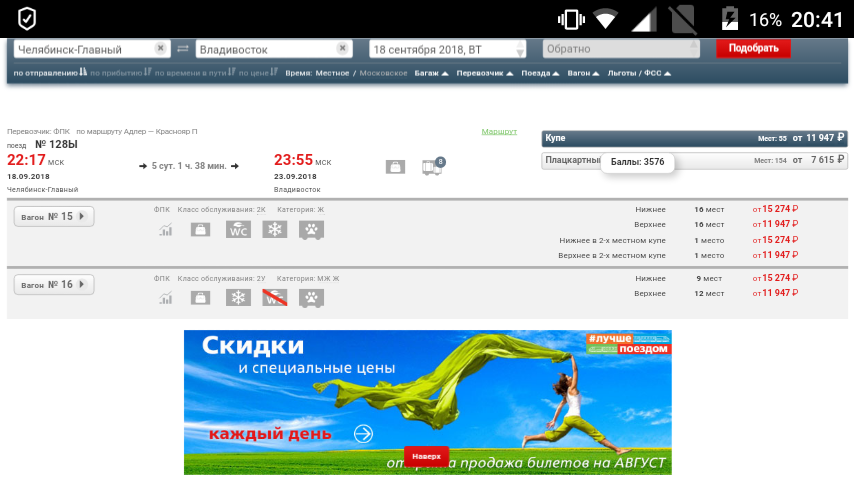Select the Купе class tab
Viewport: 854px width, 480px height.
[x=694, y=138]
